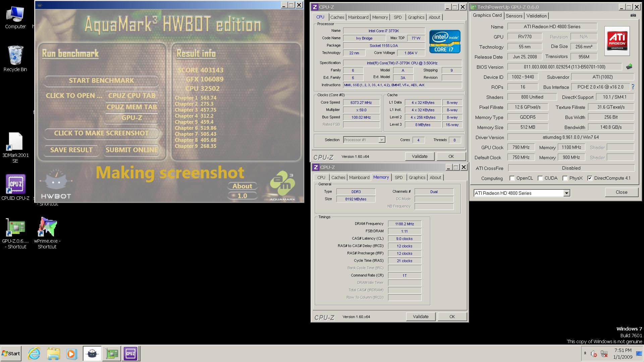Viewport: 644px width, 362px height.
Task: Select the wPrime.exe shortcut icon
Action: coord(47,233)
